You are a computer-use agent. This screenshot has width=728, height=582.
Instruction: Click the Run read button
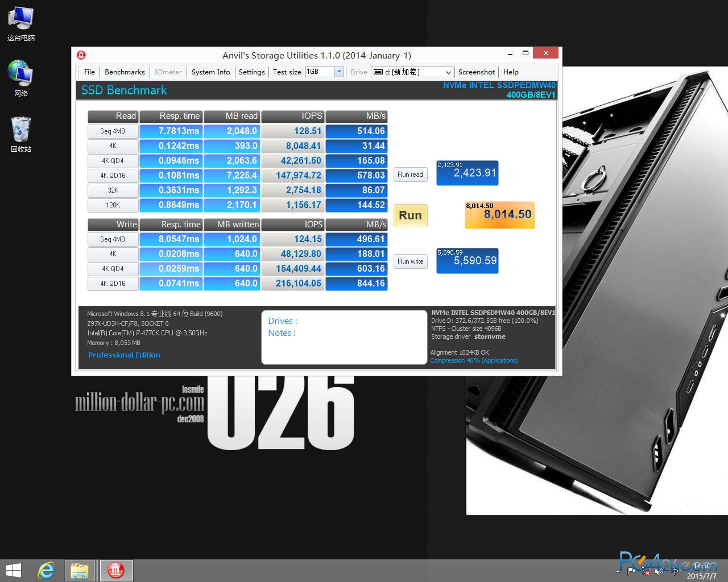point(410,174)
